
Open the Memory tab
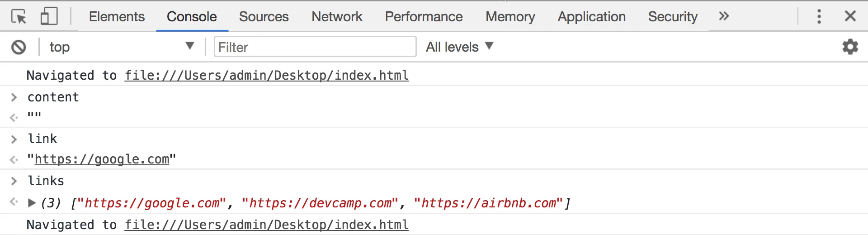click(510, 17)
